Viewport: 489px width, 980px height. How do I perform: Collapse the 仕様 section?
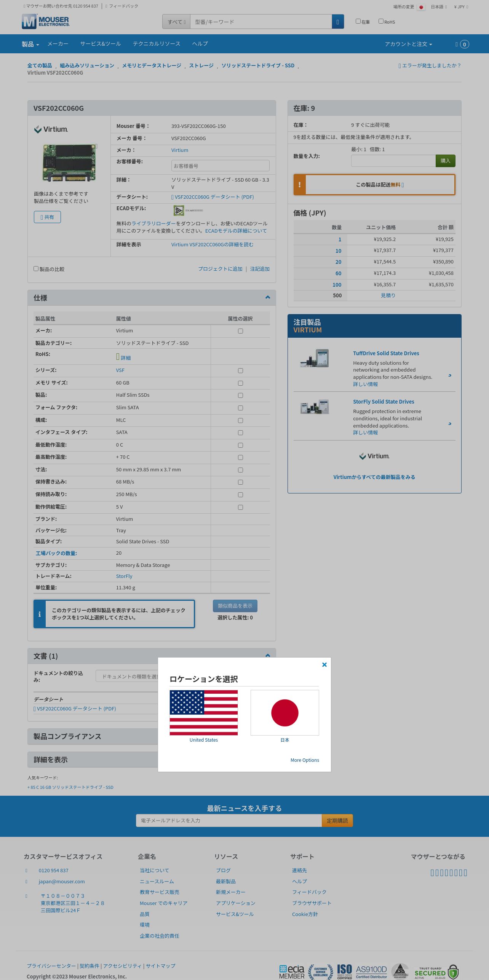click(x=268, y=297)
